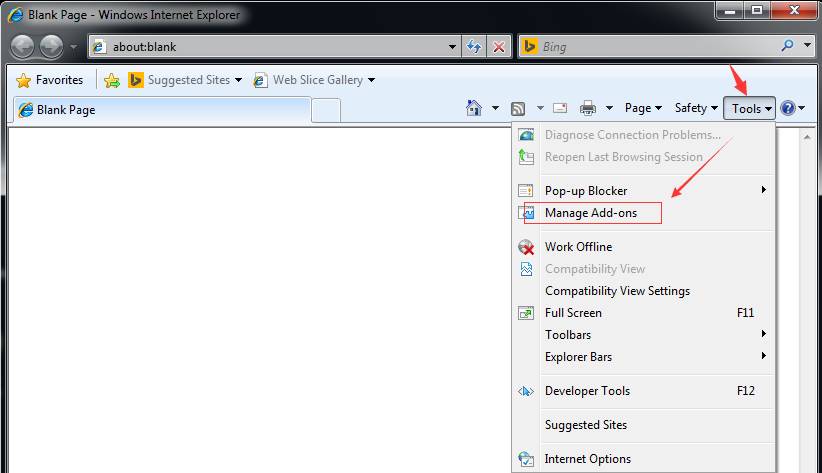The image size is (822, 473).
Task: Open a new tab button
Action: tap(326, 110)
